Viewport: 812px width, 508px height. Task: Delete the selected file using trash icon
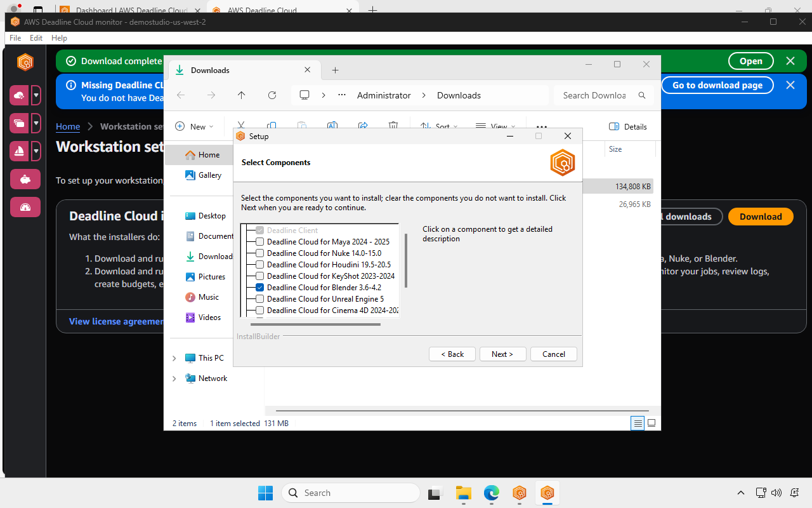click(393, 125)
